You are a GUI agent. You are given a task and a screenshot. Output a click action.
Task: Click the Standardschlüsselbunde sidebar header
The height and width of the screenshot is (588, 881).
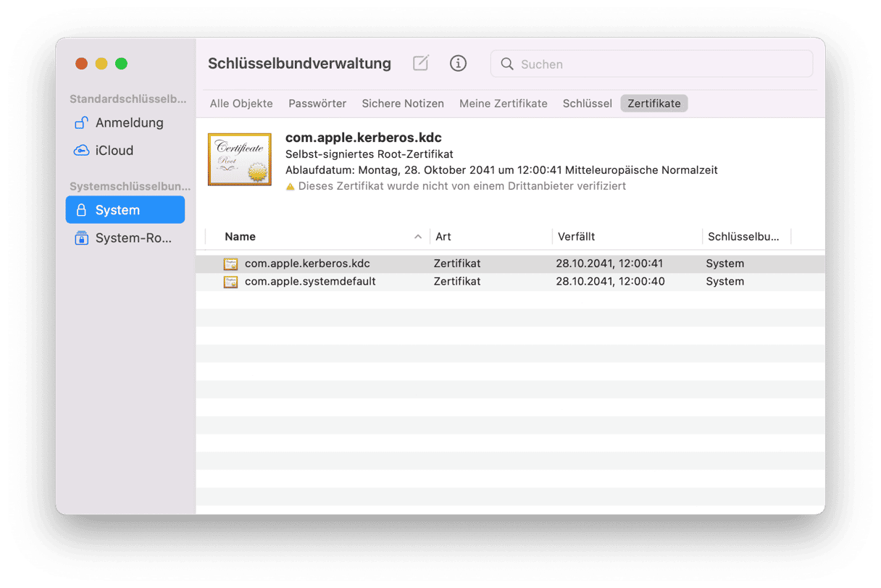click(x=128, y=99)
